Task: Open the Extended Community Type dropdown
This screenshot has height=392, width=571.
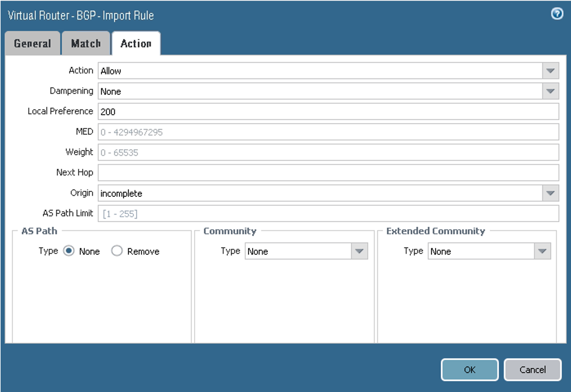Action: (x=488, y=251)
